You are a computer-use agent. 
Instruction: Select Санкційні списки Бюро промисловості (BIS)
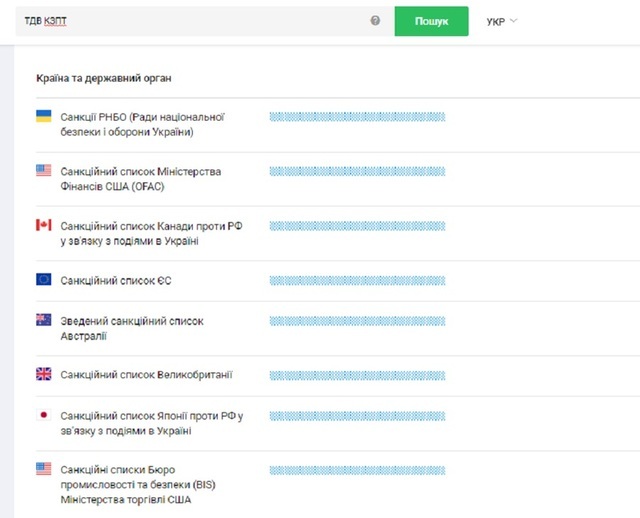[x=138, y=485]
